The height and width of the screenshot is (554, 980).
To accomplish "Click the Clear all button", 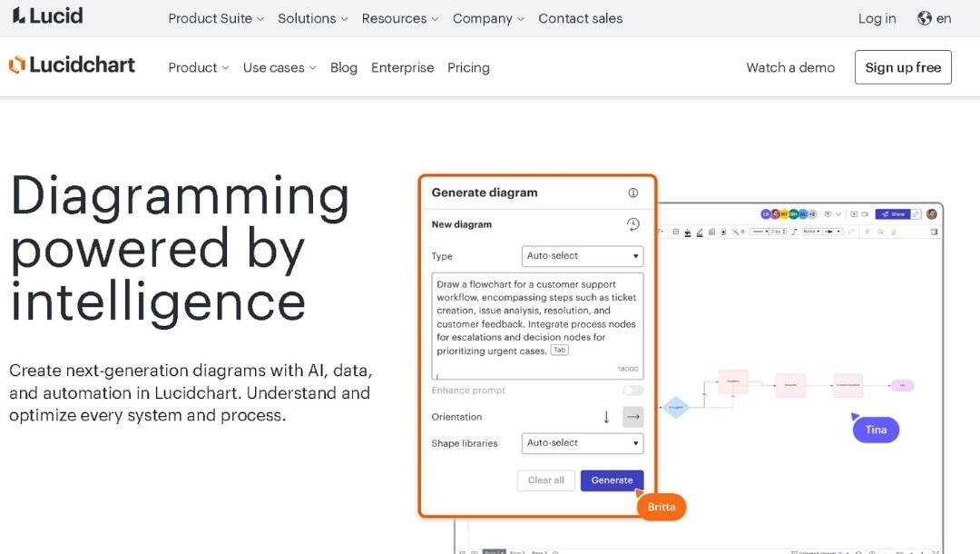I will point(545,480).
